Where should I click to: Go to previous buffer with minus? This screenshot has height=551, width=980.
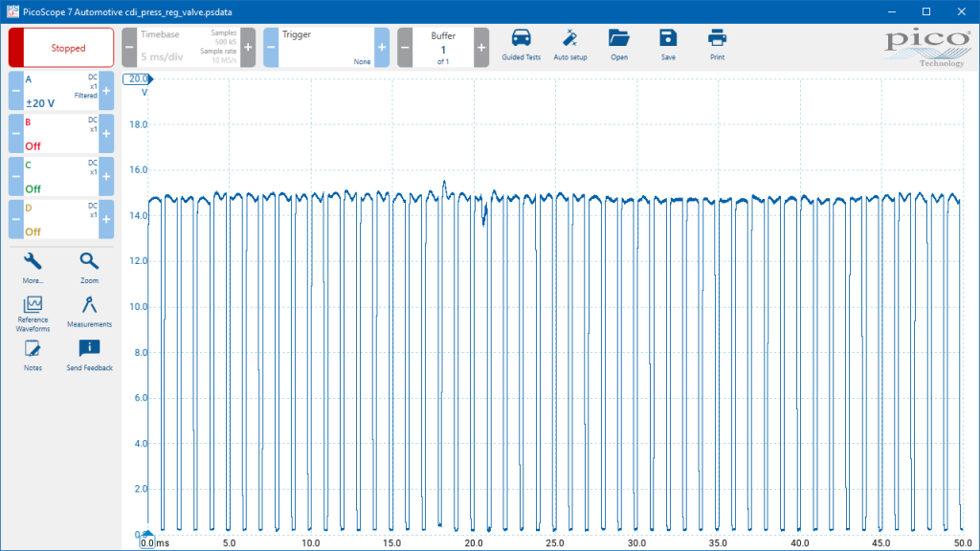(405, 48)
